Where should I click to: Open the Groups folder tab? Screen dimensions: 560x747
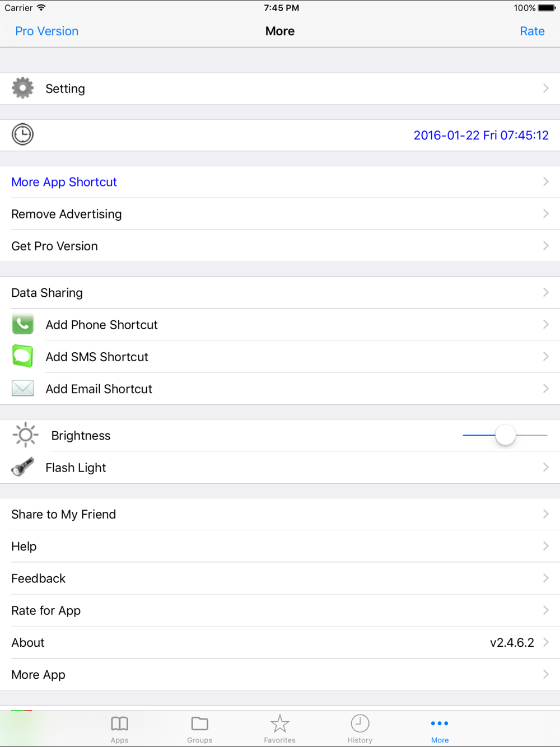pos(199,729)
